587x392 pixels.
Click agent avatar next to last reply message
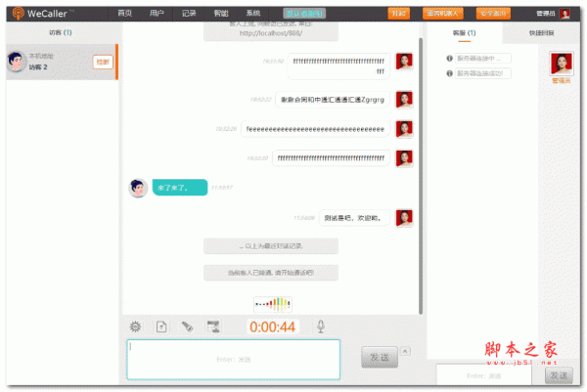(404, 218)
